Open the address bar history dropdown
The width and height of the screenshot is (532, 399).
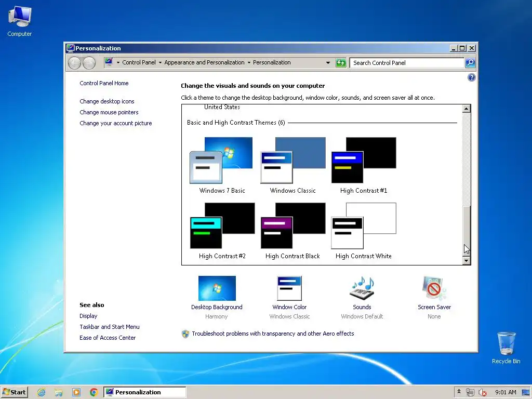[x=328, y=63]
